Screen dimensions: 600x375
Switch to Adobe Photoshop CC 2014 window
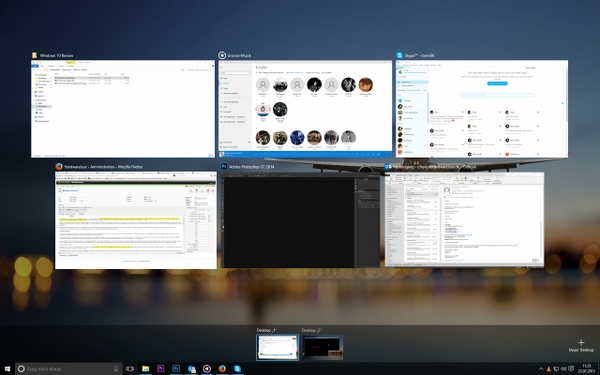300,220
